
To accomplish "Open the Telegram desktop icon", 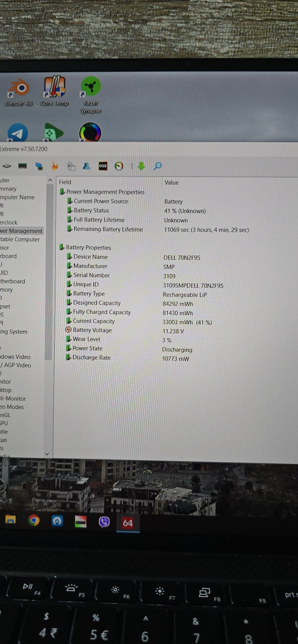I will [17, 133].
